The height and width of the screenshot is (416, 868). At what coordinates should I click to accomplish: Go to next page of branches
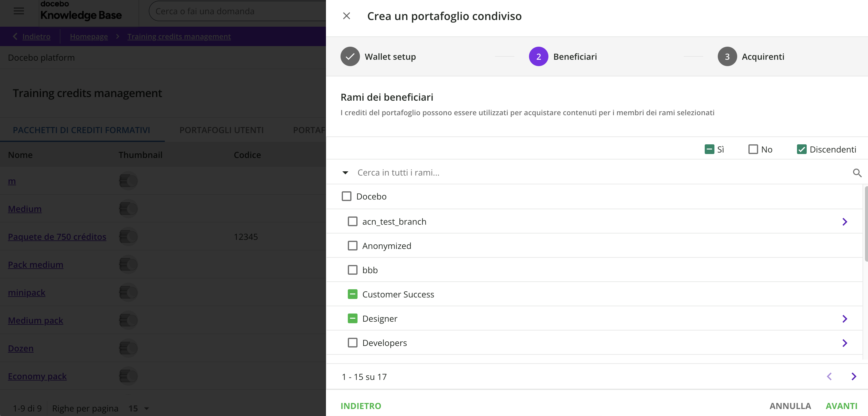853,377
